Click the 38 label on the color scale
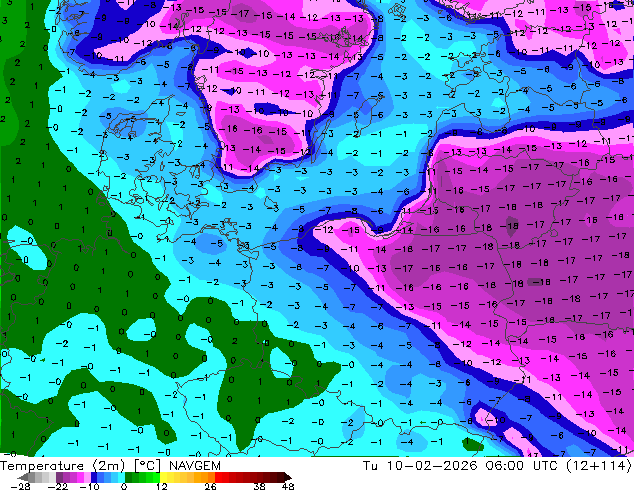The image size is (634, 490). [x=259, y=486]
